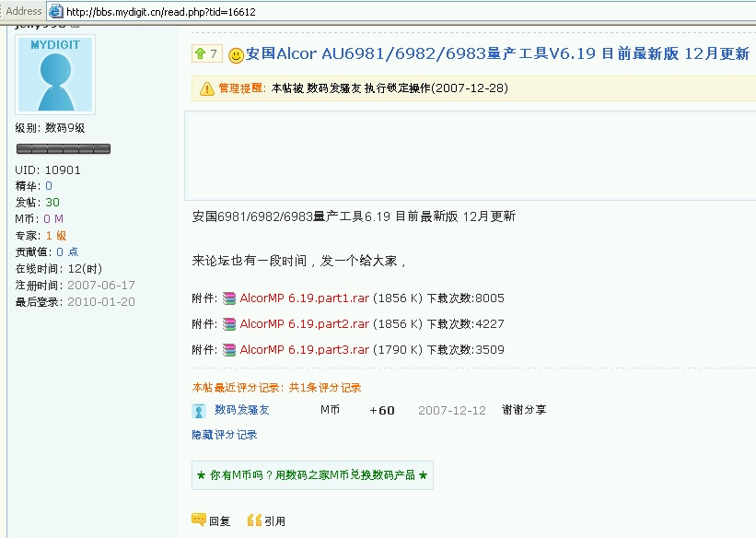This screenshot has height=538, width=756.
Task: Click the registration date 2007-06-17
Action: tap(101, 286)
